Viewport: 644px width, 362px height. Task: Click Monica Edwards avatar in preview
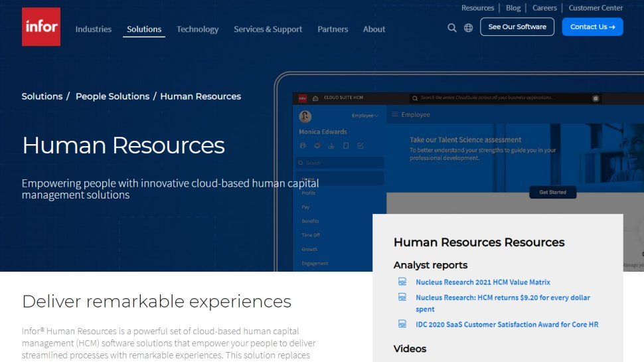point(305,117)
